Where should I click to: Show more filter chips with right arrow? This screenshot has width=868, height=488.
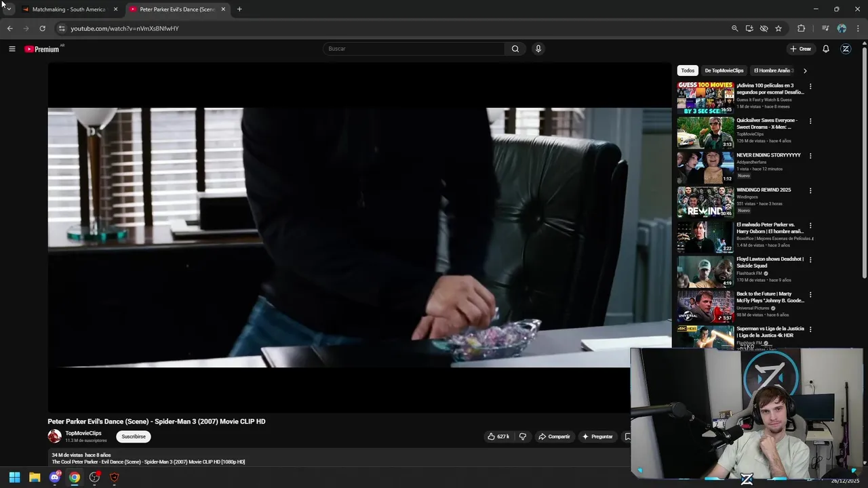click(805, 70)
